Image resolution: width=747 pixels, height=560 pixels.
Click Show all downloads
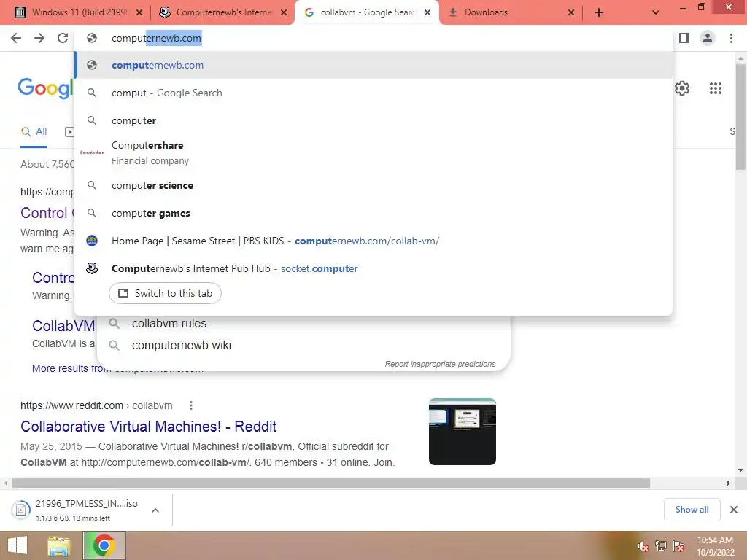pos(692,510)
